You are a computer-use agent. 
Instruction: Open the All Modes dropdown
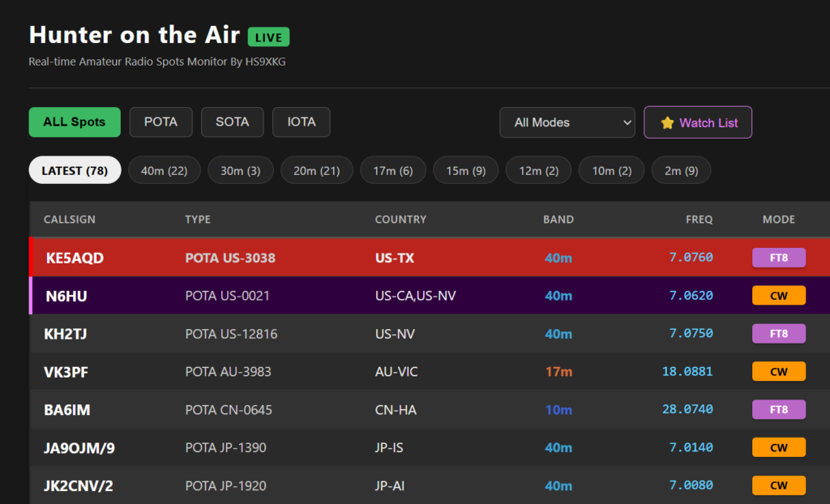coord(567,122)
